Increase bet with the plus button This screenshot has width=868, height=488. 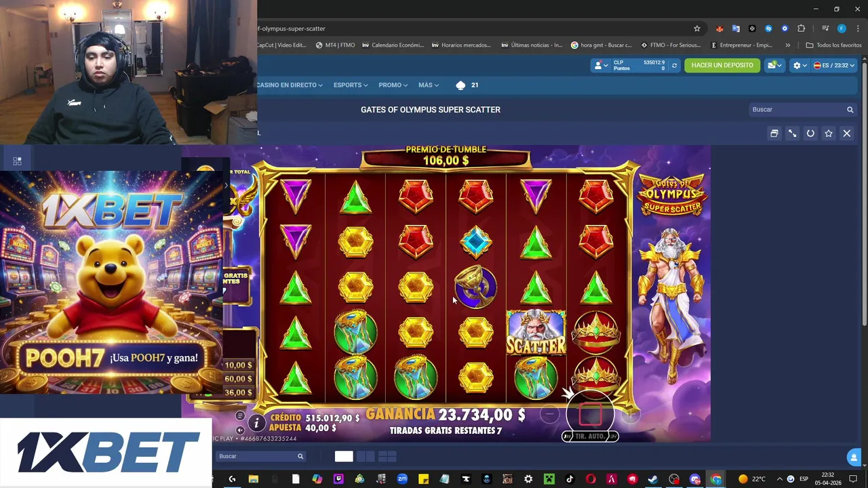click(x=631, y=415)
